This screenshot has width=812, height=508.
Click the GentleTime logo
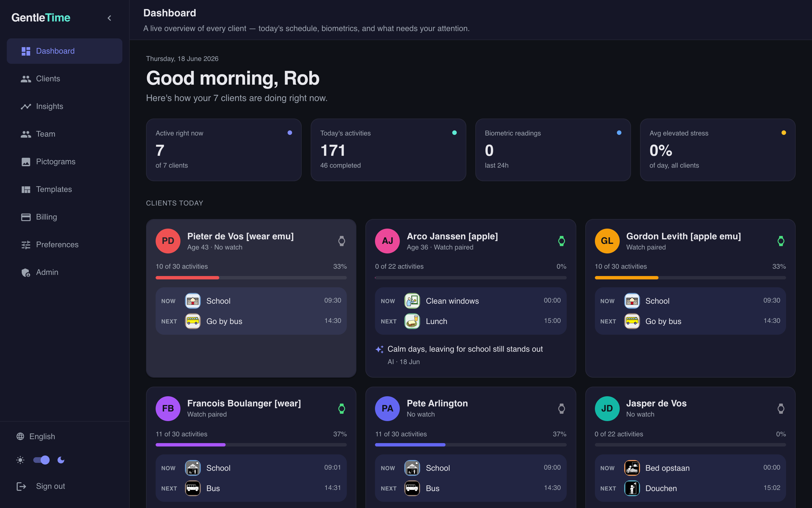pyautogui.click(x=41, y=17)
